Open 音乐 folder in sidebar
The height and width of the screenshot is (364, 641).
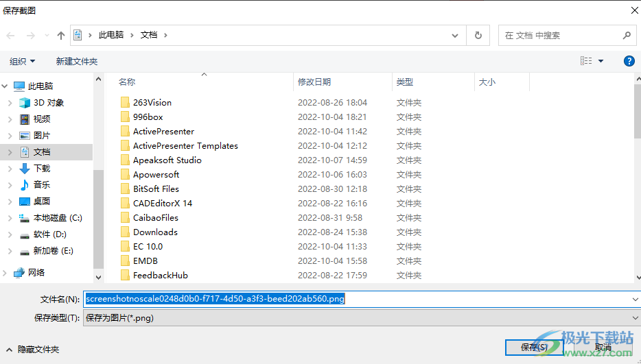pos(42,184)
